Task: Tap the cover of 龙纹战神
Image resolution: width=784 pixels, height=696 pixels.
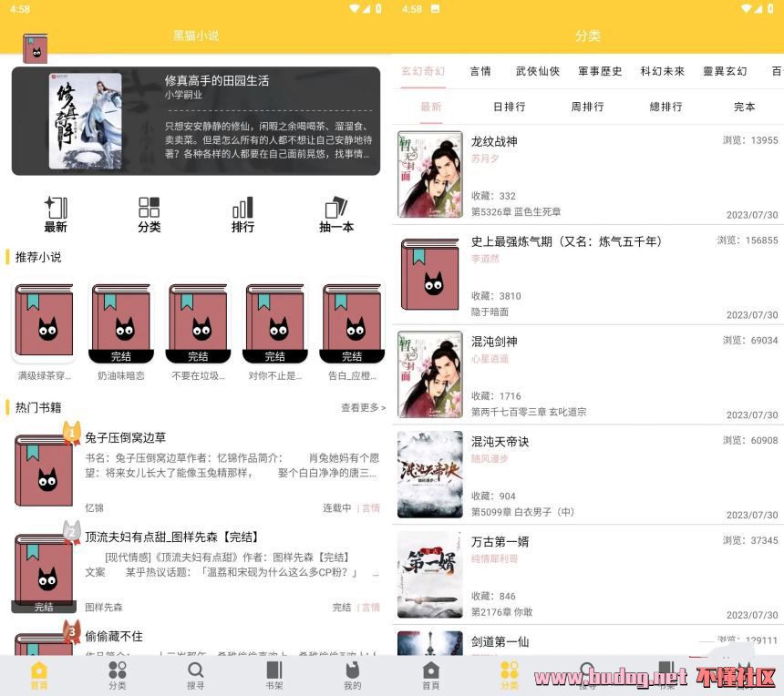Action: [x=430, y=174]
